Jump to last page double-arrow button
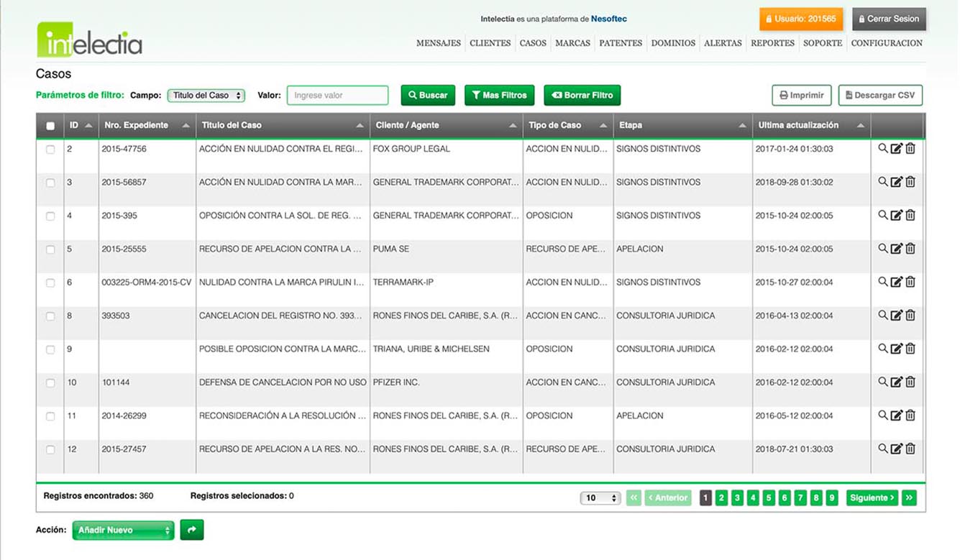Viewport: 960px width, 560px height. [x=909, y=497]
